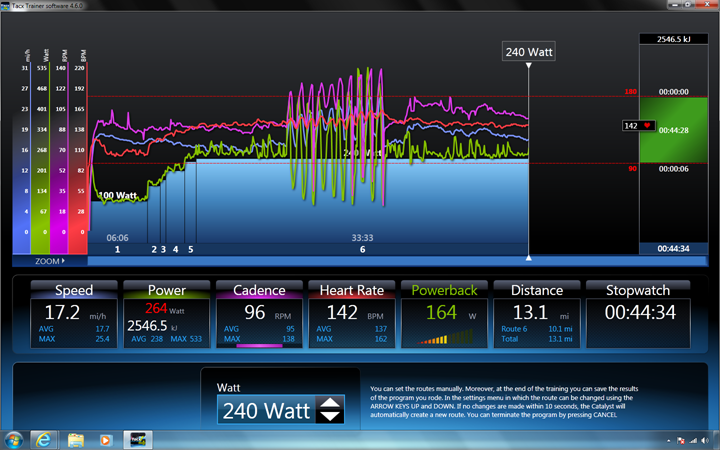720x450 pixels.
Task: Click the 240 Watt input field
Action: pyautogui.click(x=266, y=410)
